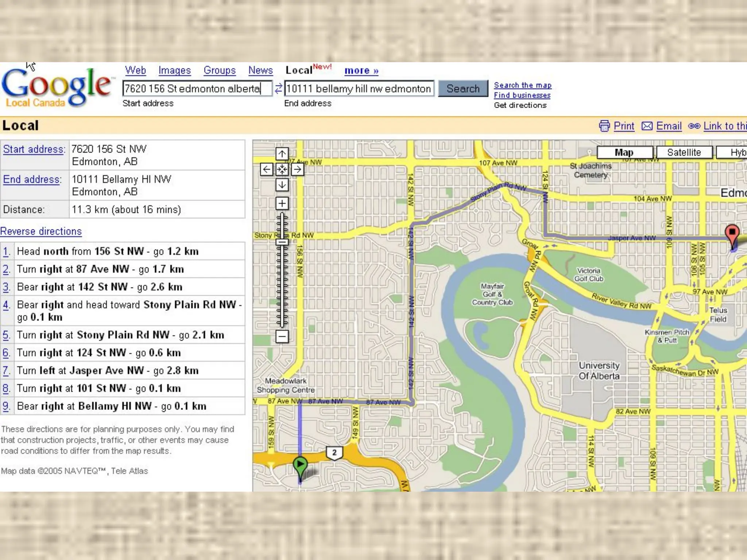
Task: Expand the more » menu
Action: pos(361,70)
